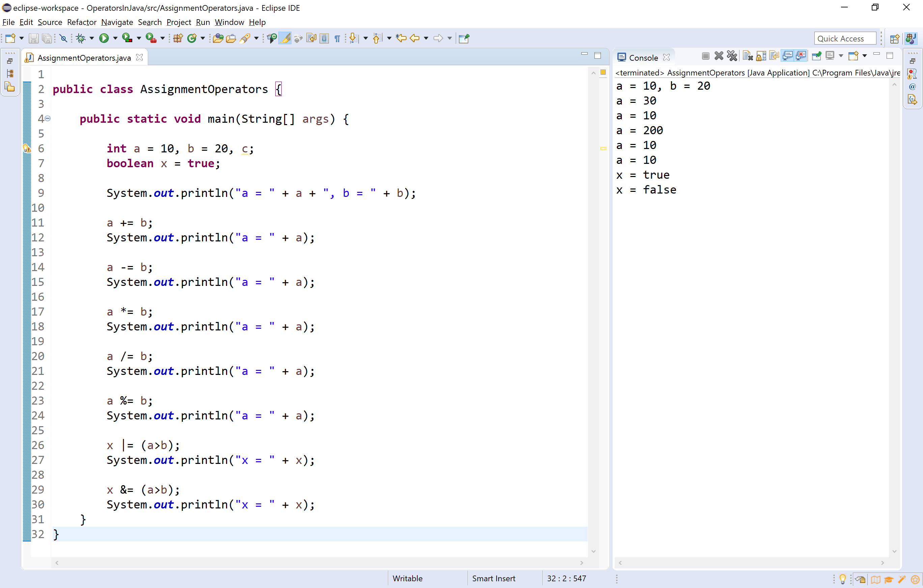Pin the Console view
Image resolution: width=923 pixels, height=588 pixels.
click(816, 56)
